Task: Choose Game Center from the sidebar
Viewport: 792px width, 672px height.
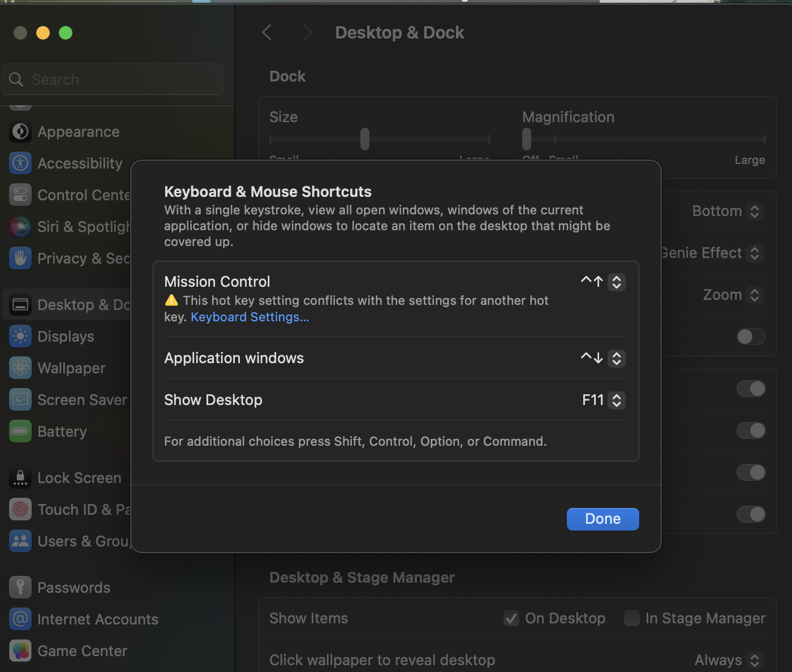Action: 82,651
